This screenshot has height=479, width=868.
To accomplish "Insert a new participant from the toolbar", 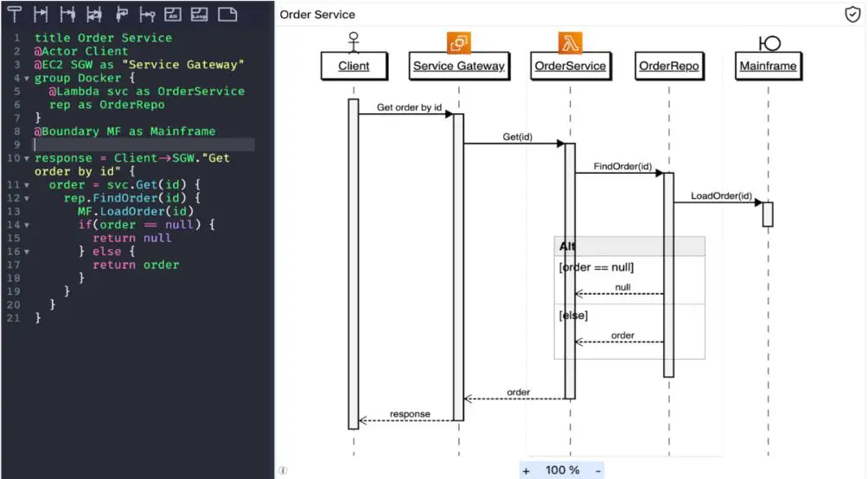I will (x=15, y=15).
